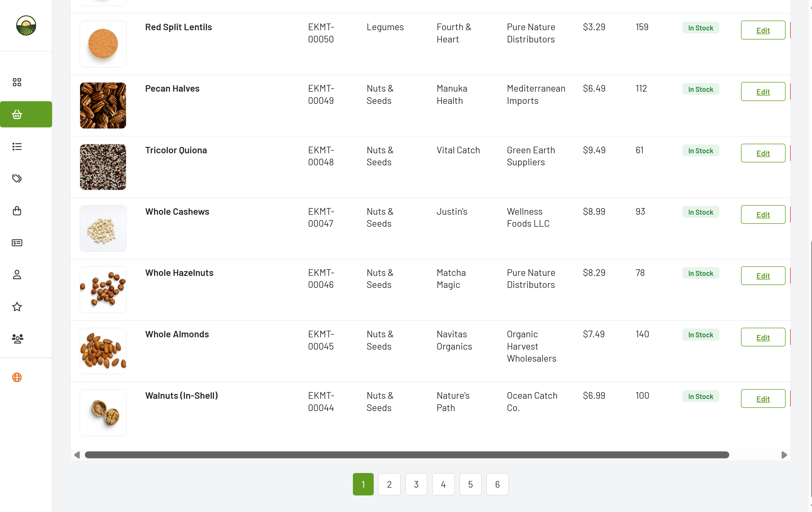Image resolution: width=812 pixels, height=512 pixels.
Task: Click SKU EKMT-00050
Action: pos(321,33)
